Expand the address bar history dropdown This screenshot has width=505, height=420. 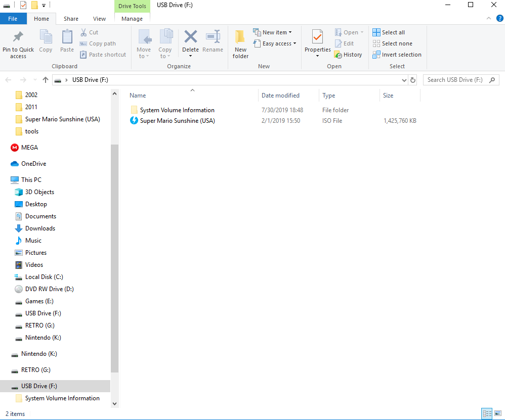point(404,80)
